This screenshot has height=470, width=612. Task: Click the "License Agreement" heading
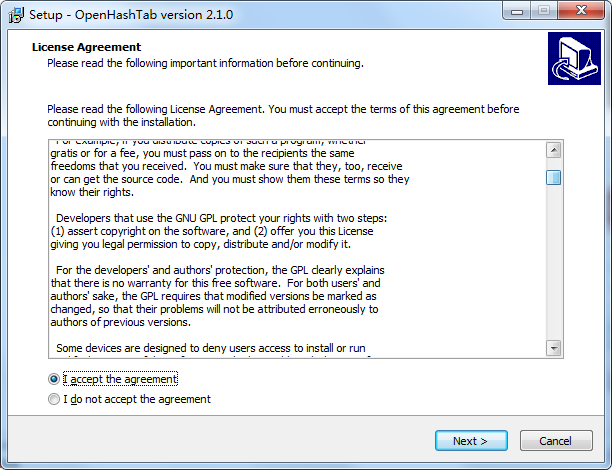pyautogui.click(x=86, y=47)
